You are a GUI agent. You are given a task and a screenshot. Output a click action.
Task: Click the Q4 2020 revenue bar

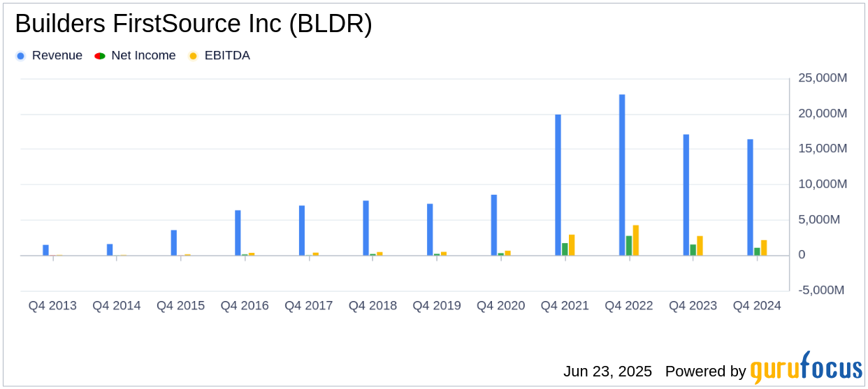(x=494, y=225)
